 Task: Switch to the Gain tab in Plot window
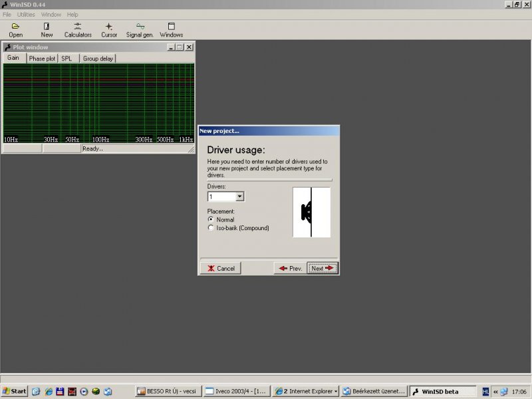13,58
